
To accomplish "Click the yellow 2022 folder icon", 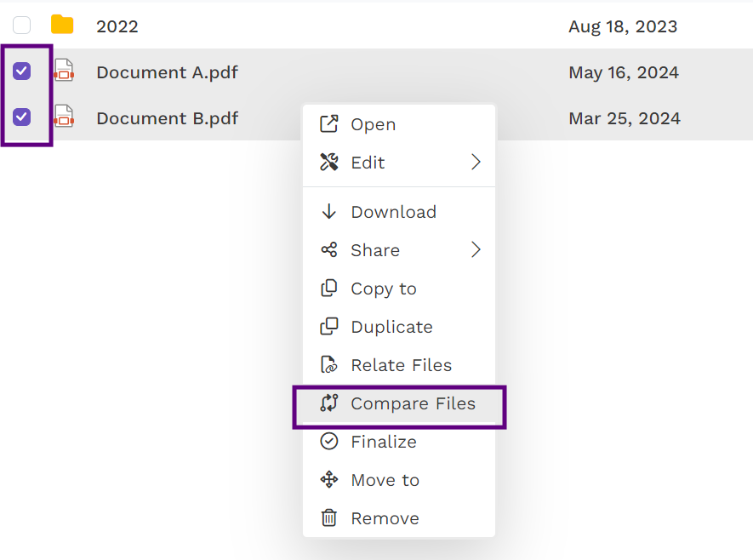I will tap(62, 25).
